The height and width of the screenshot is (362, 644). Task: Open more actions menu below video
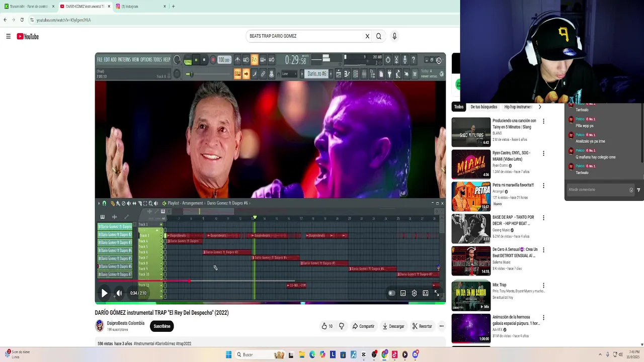(x=441, y=326)
